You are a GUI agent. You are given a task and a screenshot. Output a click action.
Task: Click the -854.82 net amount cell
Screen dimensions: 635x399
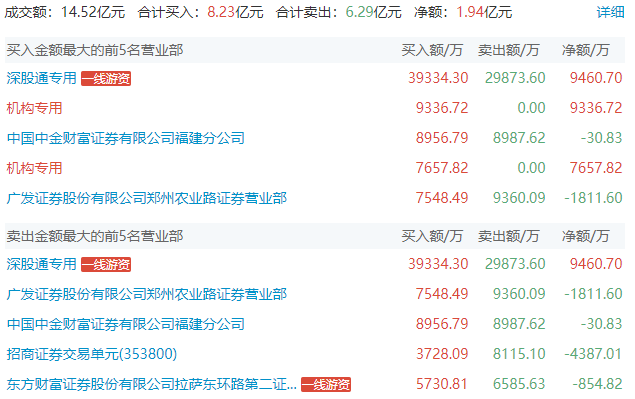(x=597, y=384)
